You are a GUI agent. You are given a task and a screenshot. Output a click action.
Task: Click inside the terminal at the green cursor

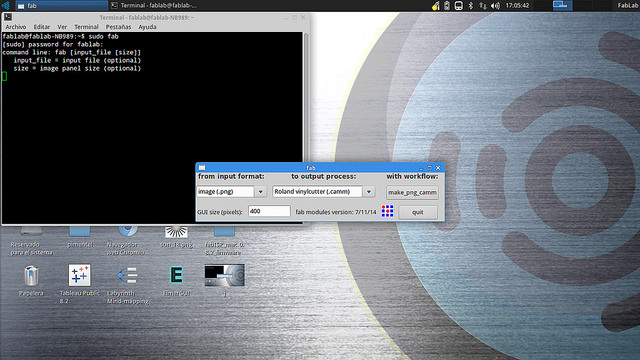[x=4, y=76]
